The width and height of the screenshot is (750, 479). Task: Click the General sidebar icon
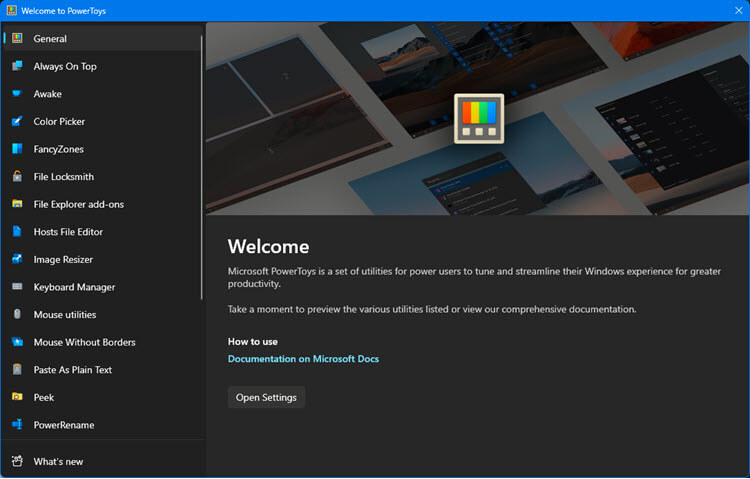pos(17,38)
